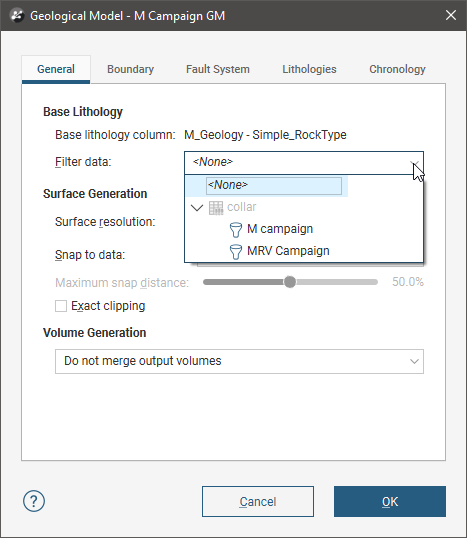
Task: Click the collar table icon
Action: pos(216,208)
